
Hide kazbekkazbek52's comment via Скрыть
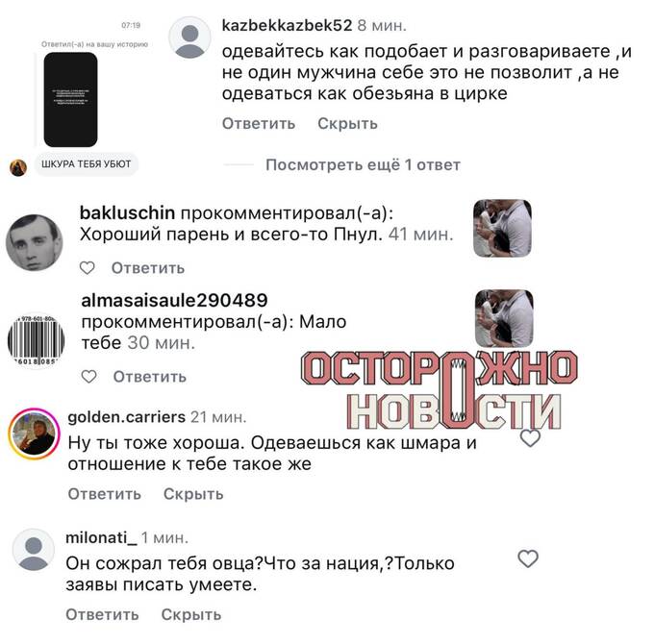click(x=347, y=124)
